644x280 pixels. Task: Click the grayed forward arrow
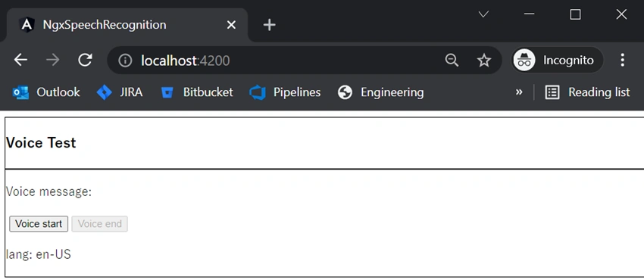pyautogui.click(x=52, y=61)
